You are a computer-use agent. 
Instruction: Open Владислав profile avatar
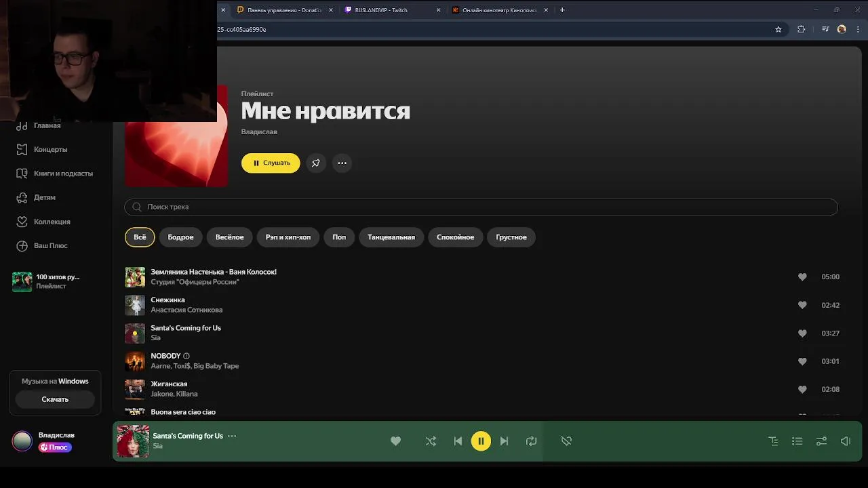(x=22, y=441)
